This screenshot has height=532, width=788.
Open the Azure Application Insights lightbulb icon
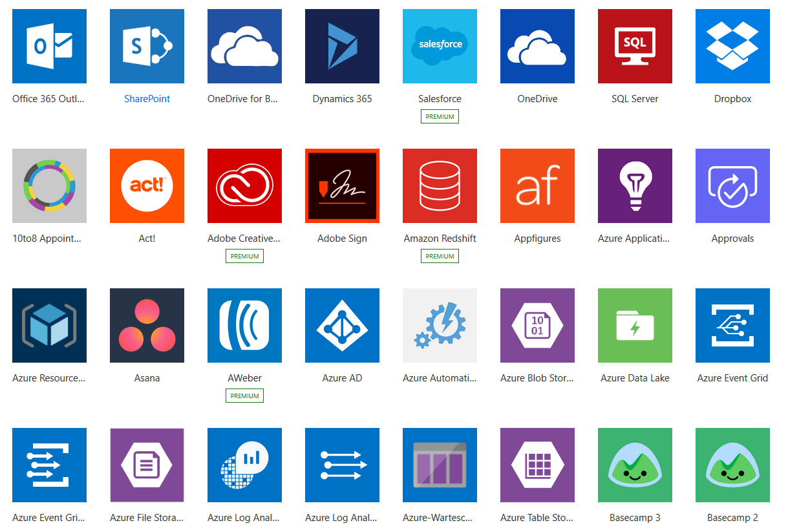(635, 186)
